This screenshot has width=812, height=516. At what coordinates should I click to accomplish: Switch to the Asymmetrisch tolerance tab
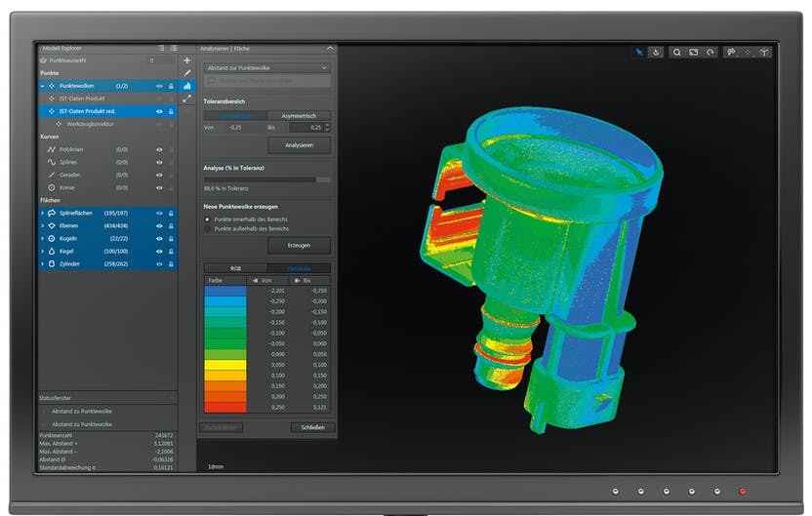pos(299,116)
